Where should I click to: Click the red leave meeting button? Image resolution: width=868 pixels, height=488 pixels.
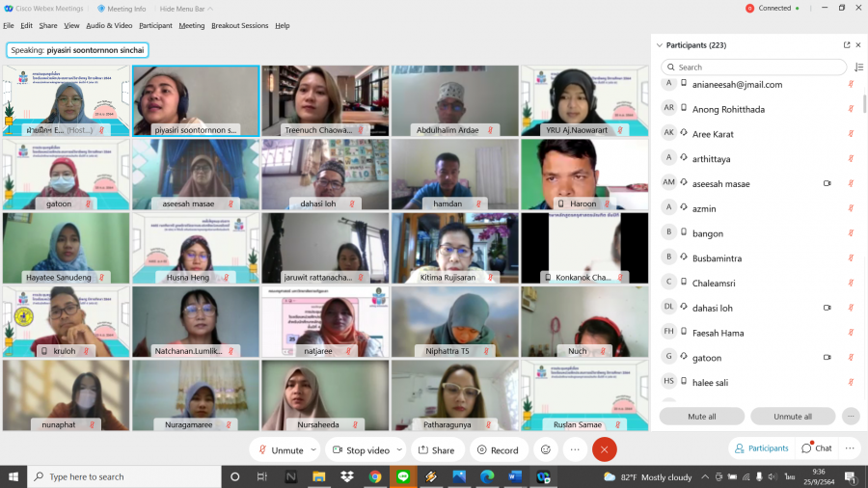(x=604, y=449)
